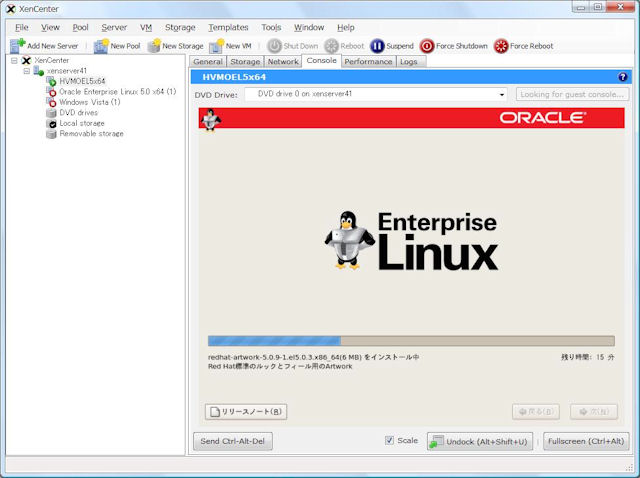Click the New Storage toolbar icon

click(154, 46)
